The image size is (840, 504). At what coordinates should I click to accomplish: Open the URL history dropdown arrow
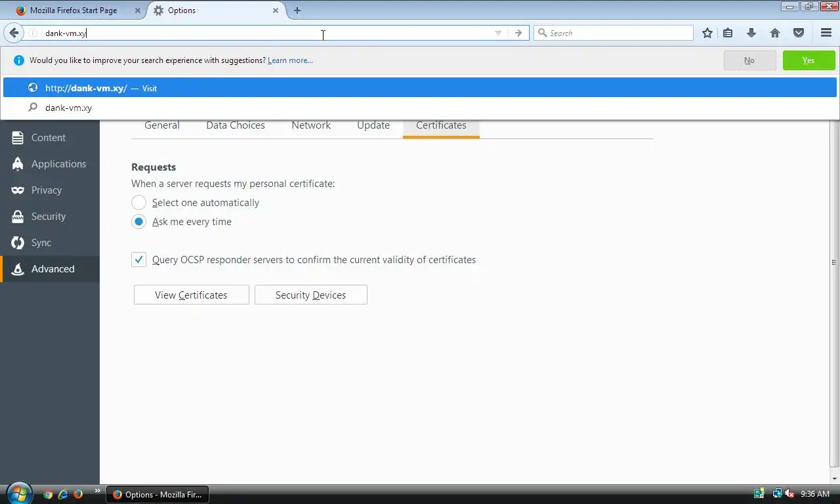pos(498,33)
